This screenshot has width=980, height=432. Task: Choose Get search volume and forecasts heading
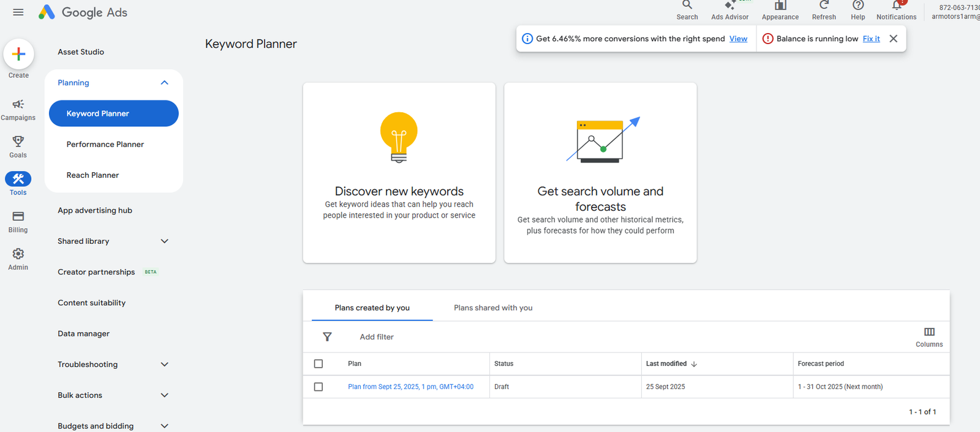(x=600, y=199)
